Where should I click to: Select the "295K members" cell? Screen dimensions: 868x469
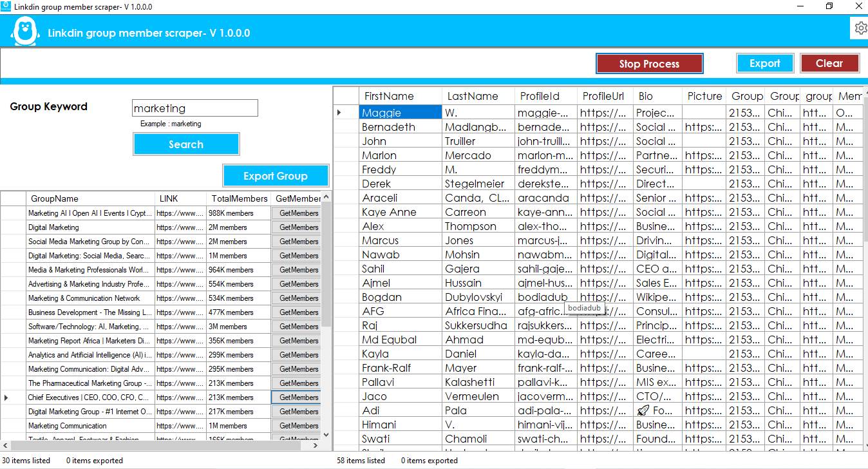pyautogui.click(x=239, y=369)
